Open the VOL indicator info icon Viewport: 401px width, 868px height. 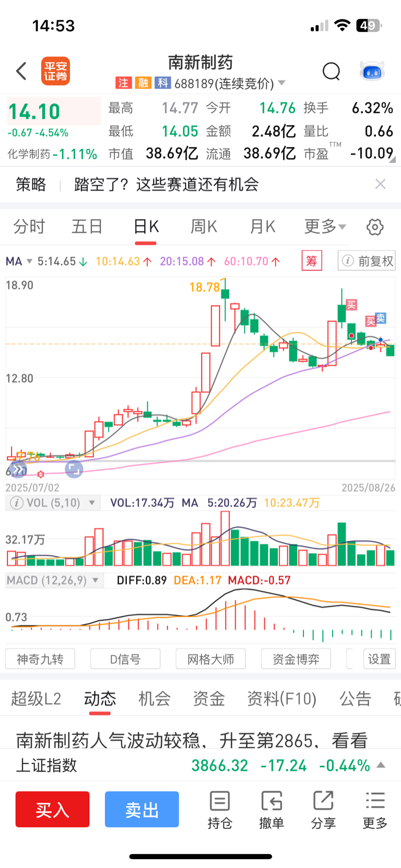pos(17,503)
